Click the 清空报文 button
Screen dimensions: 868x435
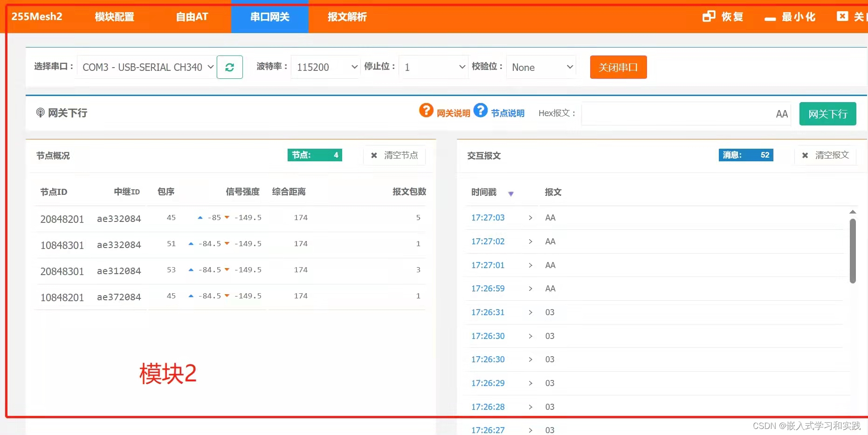click(825, 155)
